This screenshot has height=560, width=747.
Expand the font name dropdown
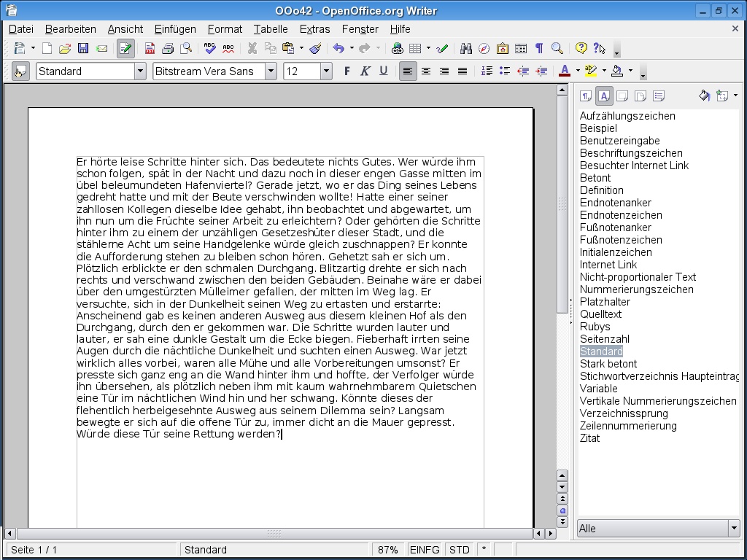pos(271,71)
